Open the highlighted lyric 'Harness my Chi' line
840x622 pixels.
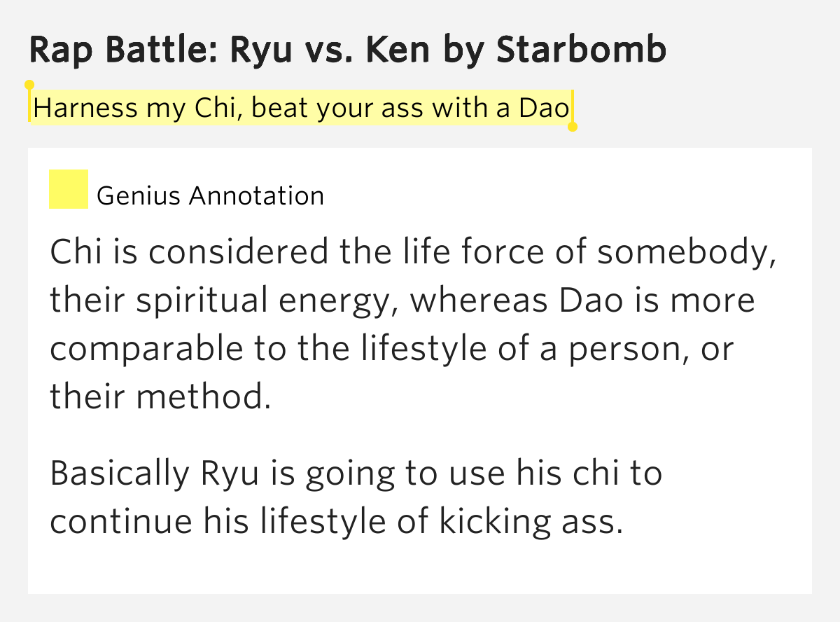click(x=301, y=109)
